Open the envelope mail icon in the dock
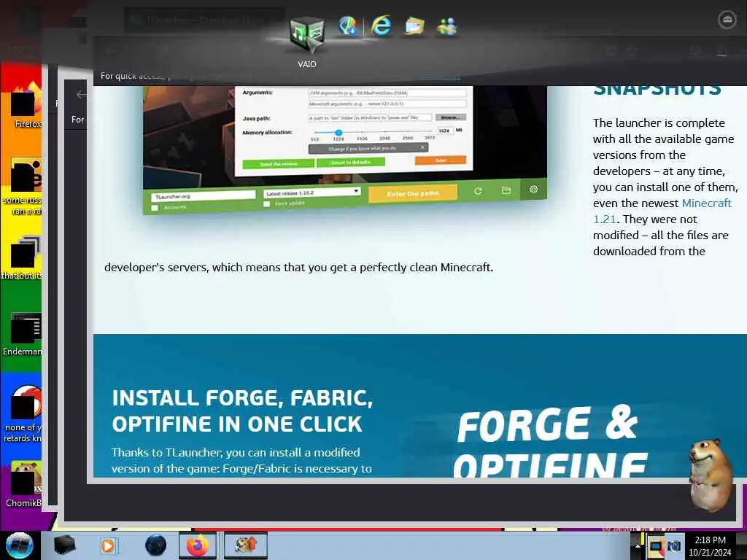The image size is (747, 560). [414, 26]
